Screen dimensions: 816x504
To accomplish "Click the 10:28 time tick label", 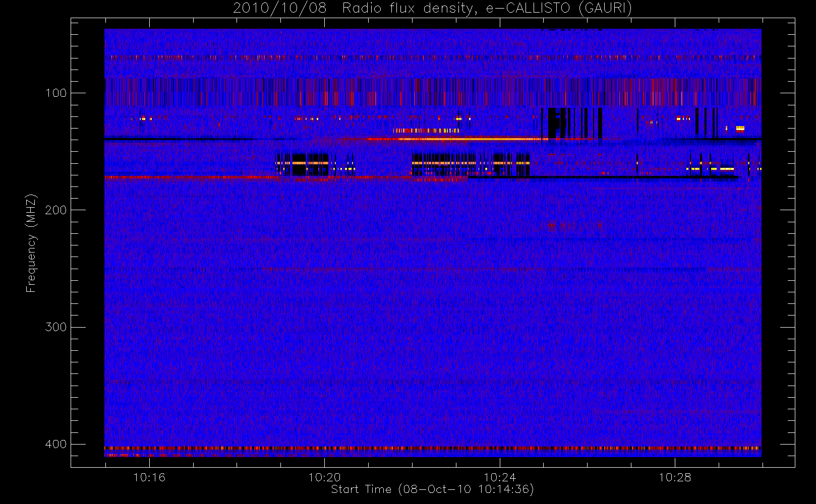I will click(x=675, y=477).
